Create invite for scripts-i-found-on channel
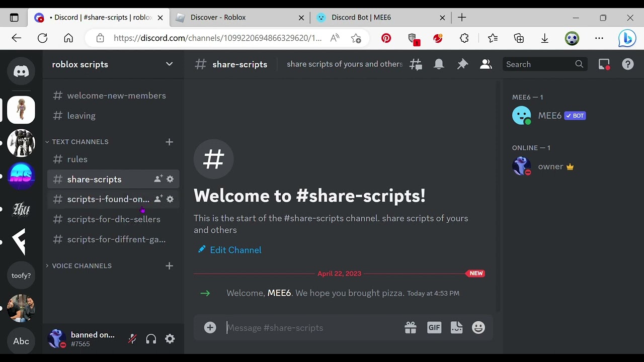Image resolution: width=644 pixels, height=362 pixels. point(158,199)
